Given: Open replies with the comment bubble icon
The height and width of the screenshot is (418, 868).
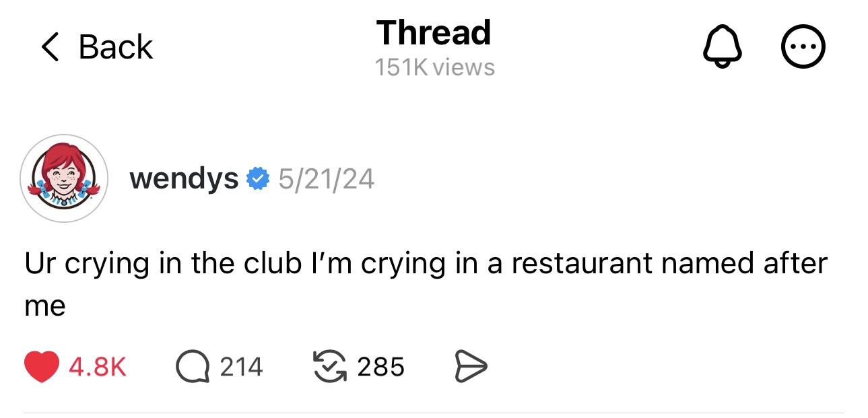Looking at the screenshot, I should tap(193, 367).
